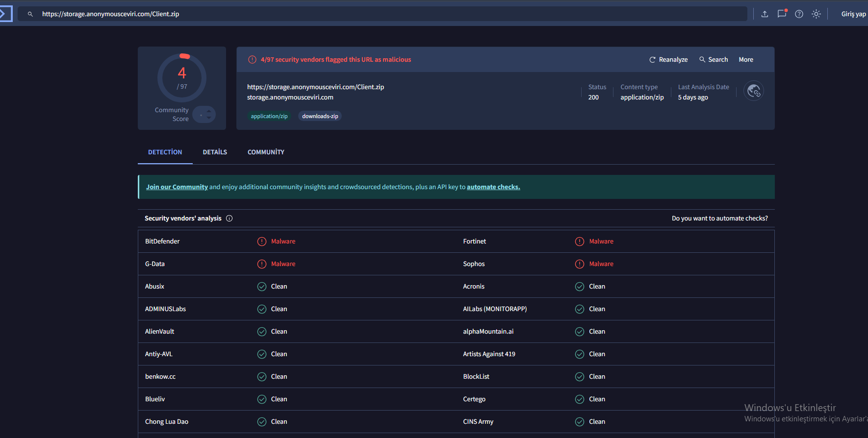
Task: Click the storage.anonymousceviri.com domain text
Action: point(290,97)
